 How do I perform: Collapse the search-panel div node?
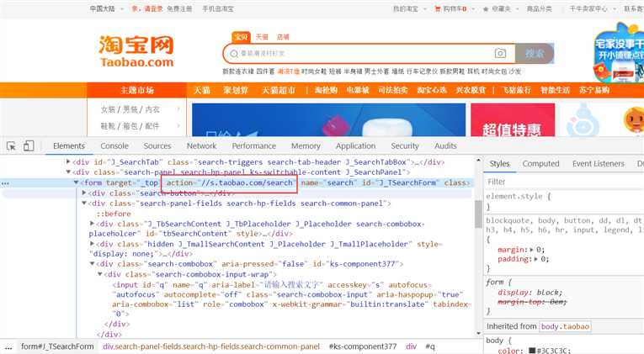click(68, 172)
